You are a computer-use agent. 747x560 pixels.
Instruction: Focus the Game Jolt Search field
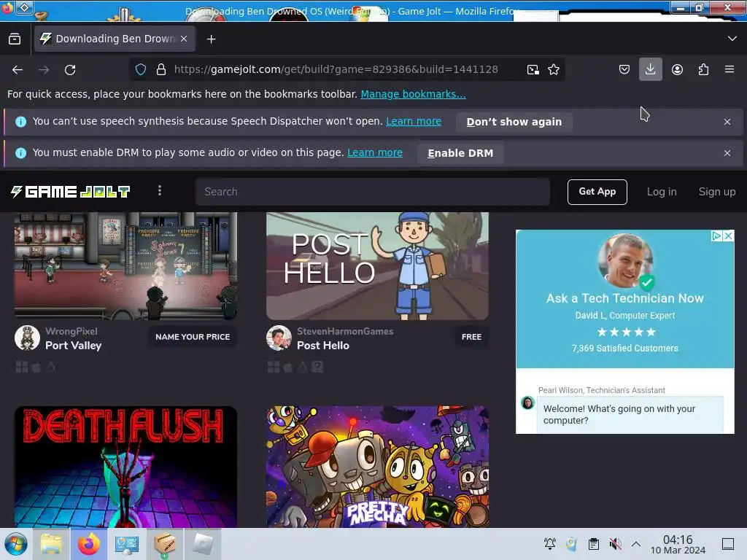click(373, 192)
